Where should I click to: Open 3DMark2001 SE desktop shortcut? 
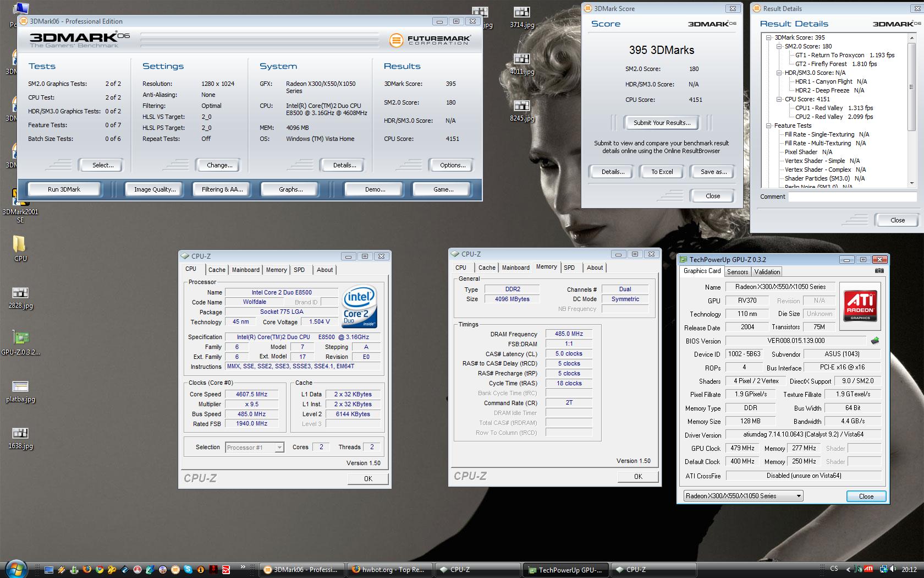[20, 206]
